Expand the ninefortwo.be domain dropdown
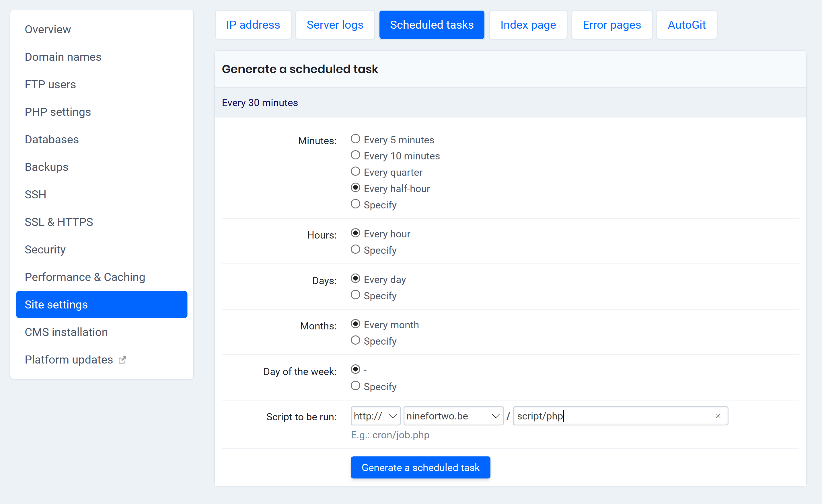The height and width of the screenshot is (504, 822). tap(453, 416)
